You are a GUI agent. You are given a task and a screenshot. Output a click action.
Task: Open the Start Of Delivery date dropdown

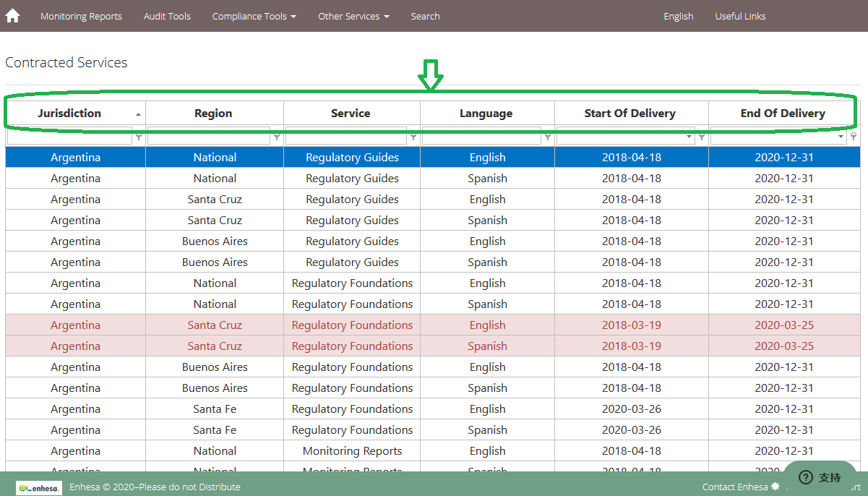[x=689, y=136]
